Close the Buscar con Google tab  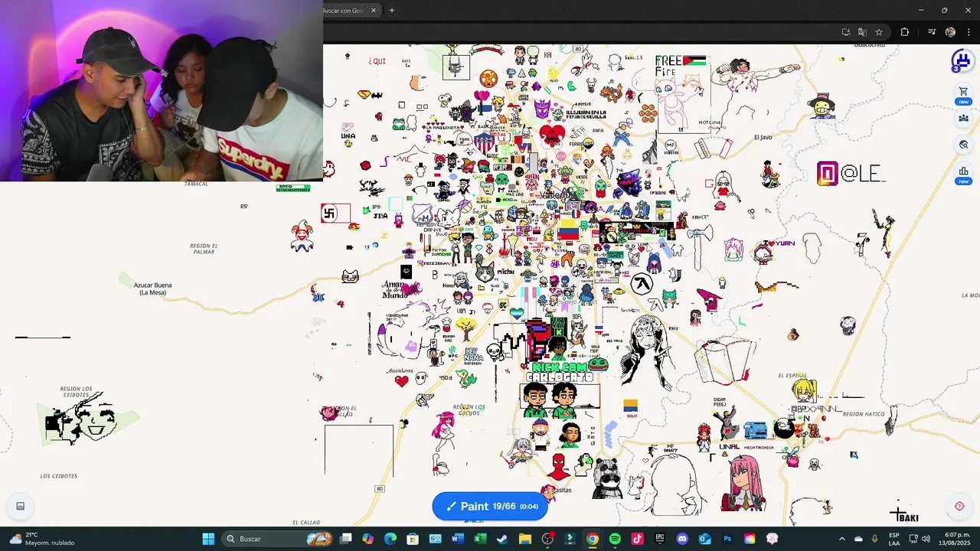(x=374, y=10)
